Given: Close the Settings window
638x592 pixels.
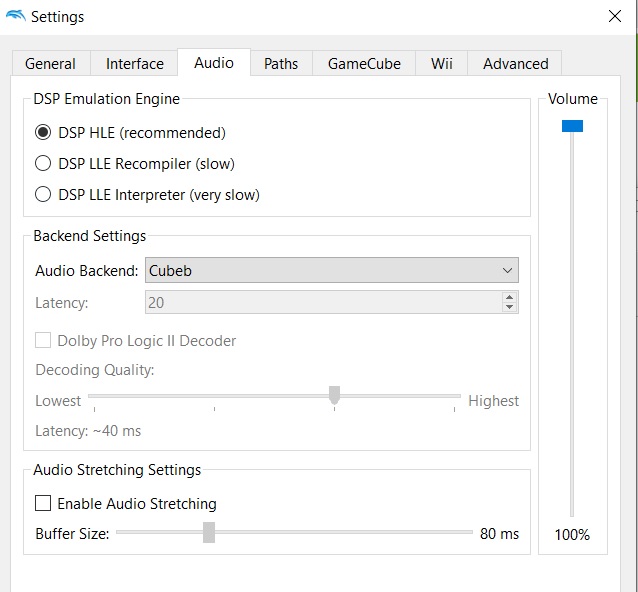Looking at the screenshot, I should point(614,16).
